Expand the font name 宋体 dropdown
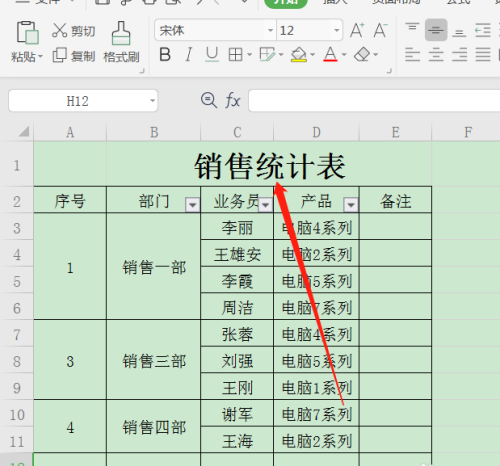The height and width of the screenshot is (466, 500). click(x=270, y=30)
